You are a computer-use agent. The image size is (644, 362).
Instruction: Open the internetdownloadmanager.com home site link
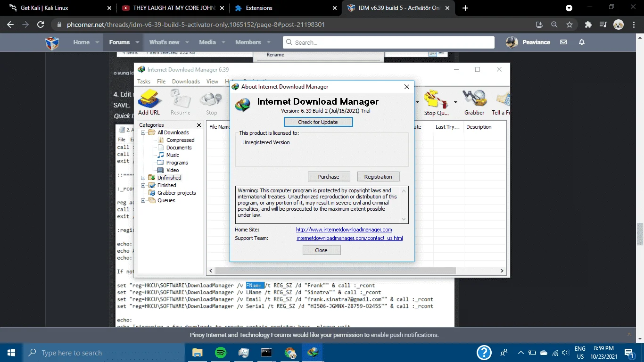[x=344, y=230]
